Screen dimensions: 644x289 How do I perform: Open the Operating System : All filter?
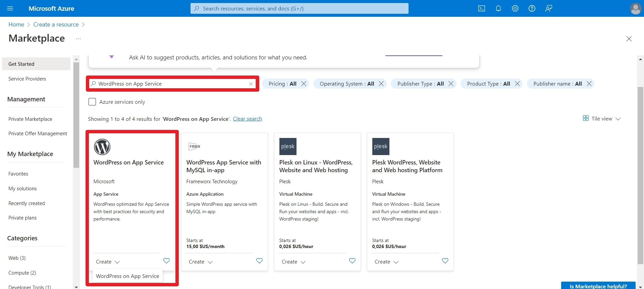[x=347, y=84]
